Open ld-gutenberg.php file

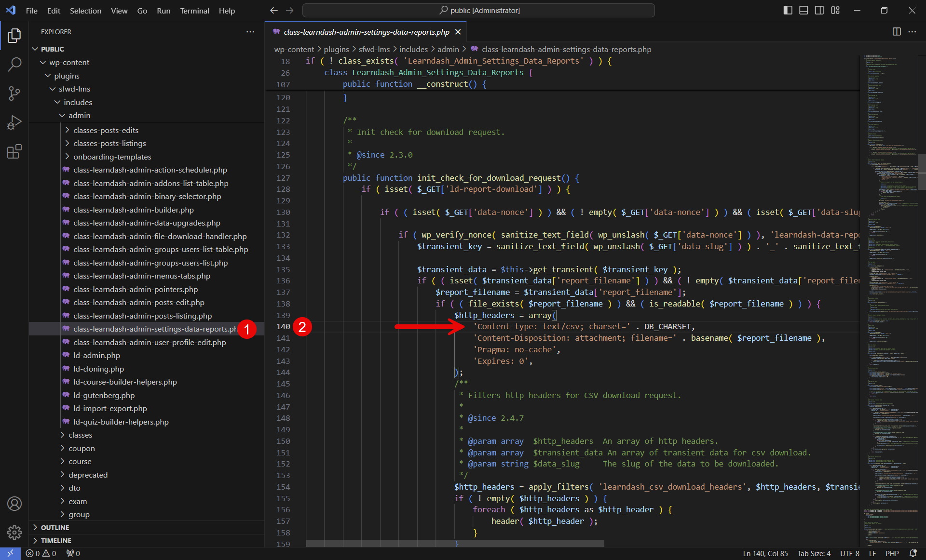[104, 395]
